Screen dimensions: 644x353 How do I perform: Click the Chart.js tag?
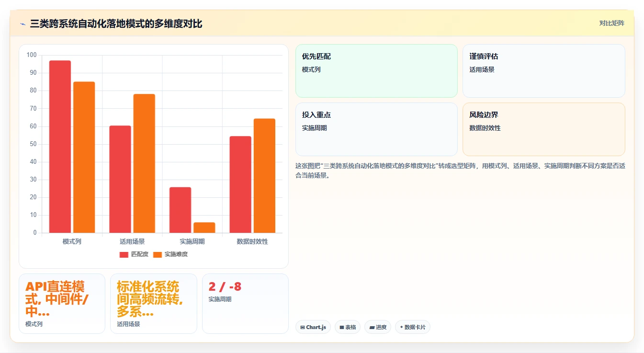tap(313, 327)
